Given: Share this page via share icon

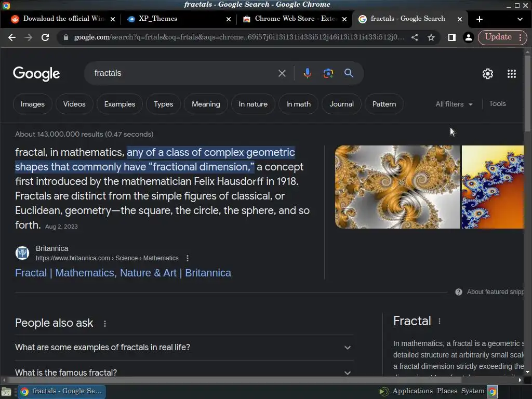Looking at the screenshot, I should coord(414,37).
